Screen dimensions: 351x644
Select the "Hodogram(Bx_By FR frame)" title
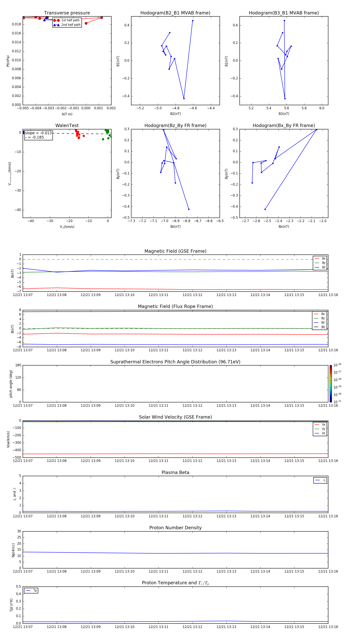(284, 125)
